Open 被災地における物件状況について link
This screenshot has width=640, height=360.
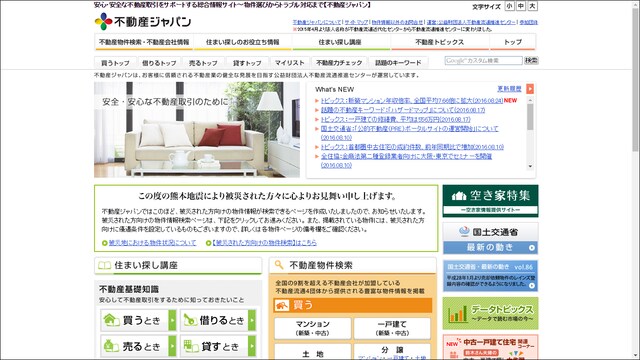point(152,242)
